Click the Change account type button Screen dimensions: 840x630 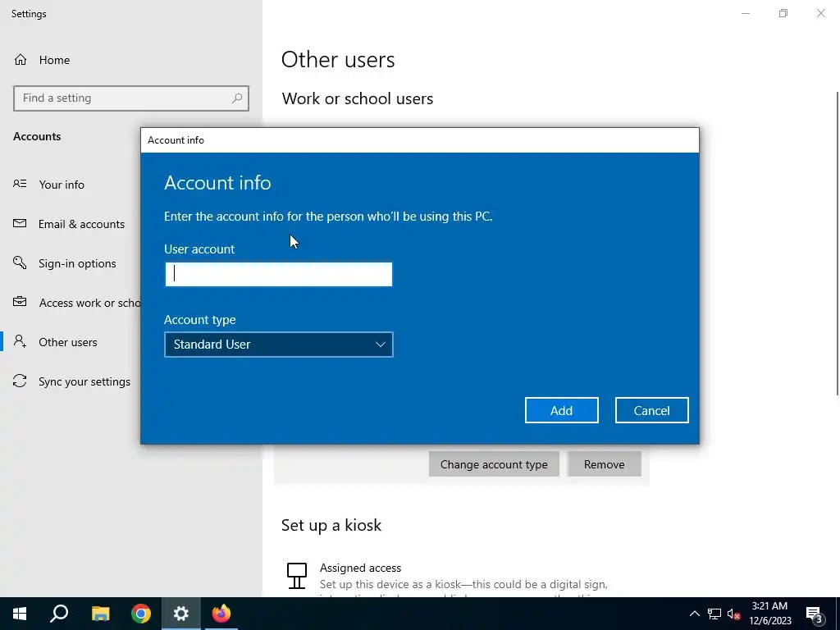click(x=494, y=464)
